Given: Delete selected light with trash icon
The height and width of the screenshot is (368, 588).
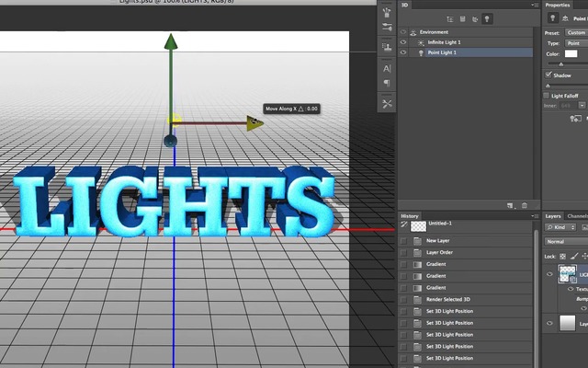Looking at the screenshot, I should coord(525,204).
